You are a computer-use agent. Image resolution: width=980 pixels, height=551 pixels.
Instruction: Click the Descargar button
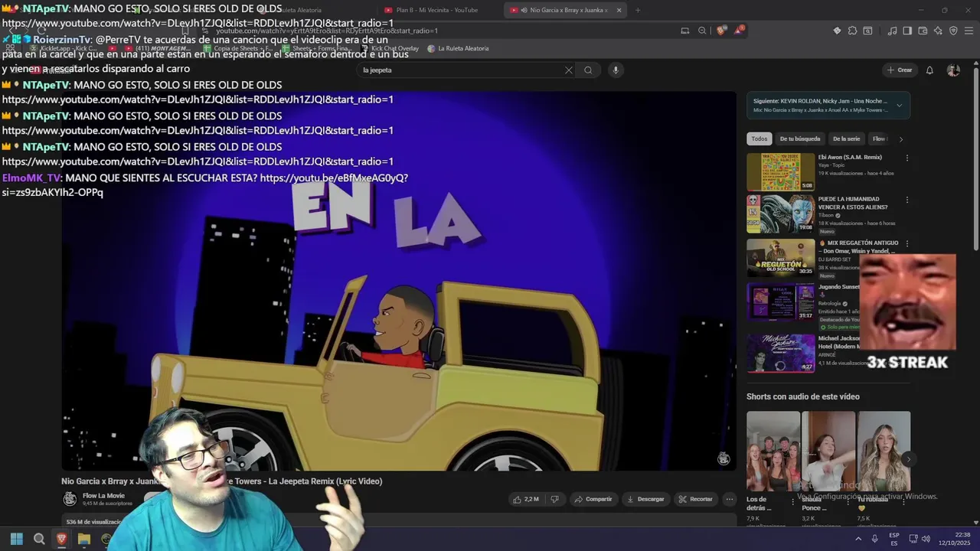tap(645, 499)
